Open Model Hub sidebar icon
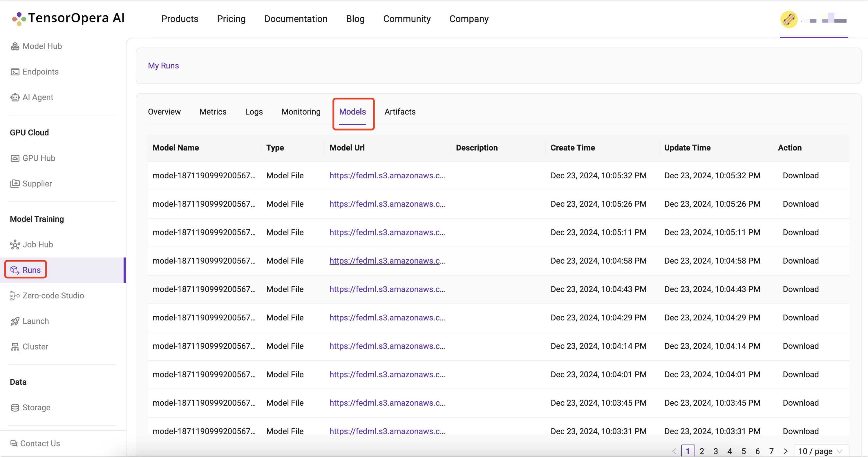Image resolution: width=868 pixels, height=457 pixels. click(15, 46)
